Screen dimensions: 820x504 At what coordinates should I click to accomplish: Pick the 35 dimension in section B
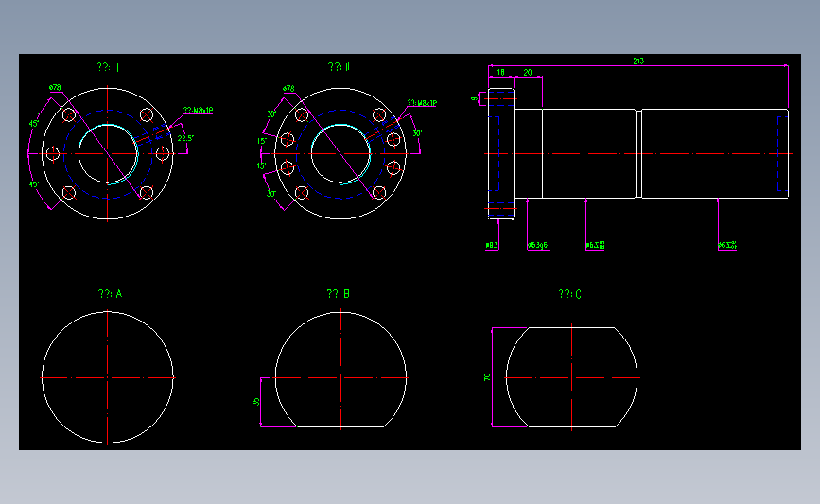point(255,402)
